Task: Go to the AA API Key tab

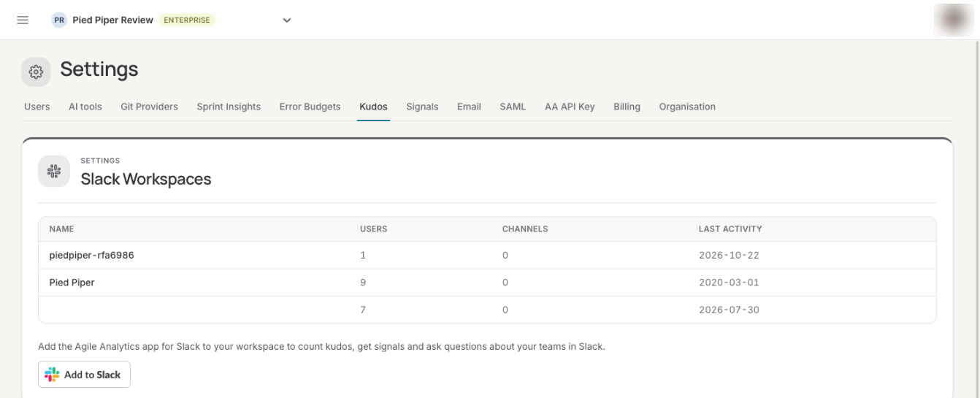Action: 570,107
